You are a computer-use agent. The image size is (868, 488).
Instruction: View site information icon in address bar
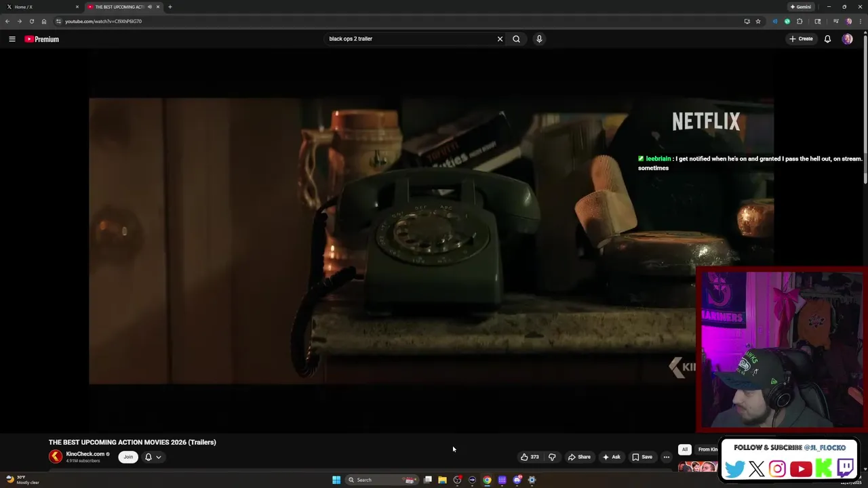(x=58, y=21)
